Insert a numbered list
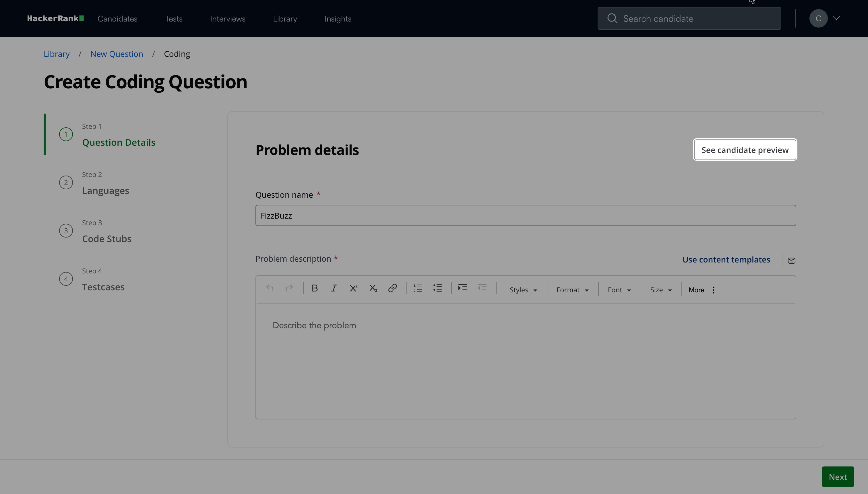This screenshot has width=868, height=494. [x=418, y=288]
